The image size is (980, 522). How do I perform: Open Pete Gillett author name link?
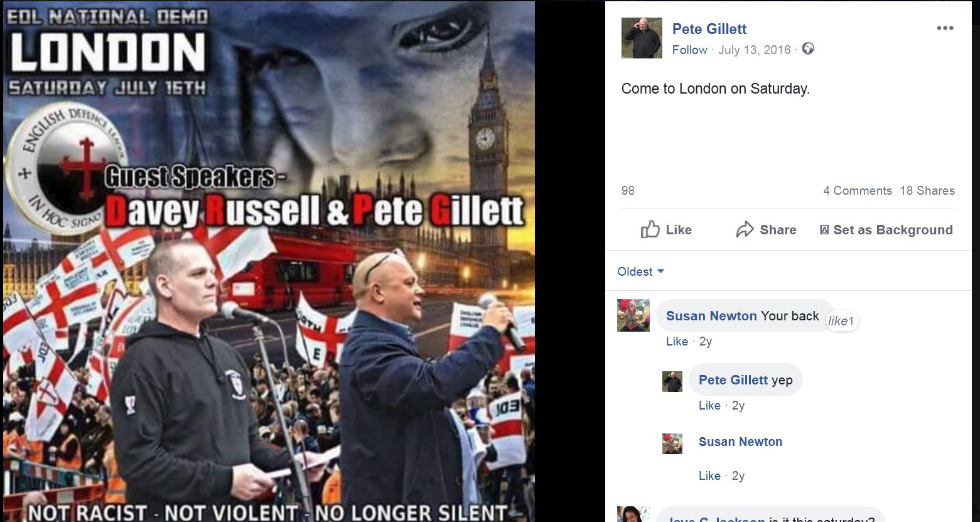tap(709, 29)
